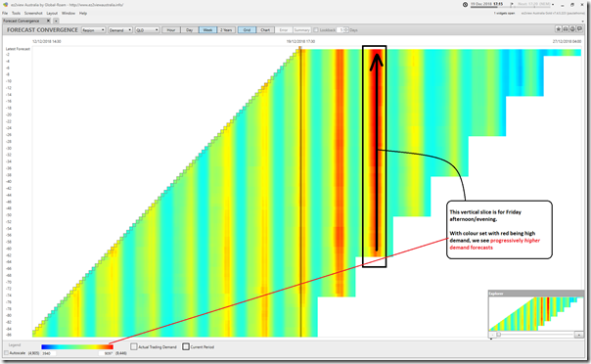This screenshot has height=364, width=591.
Task: Open the Demand dropdown
Action: 120,29
